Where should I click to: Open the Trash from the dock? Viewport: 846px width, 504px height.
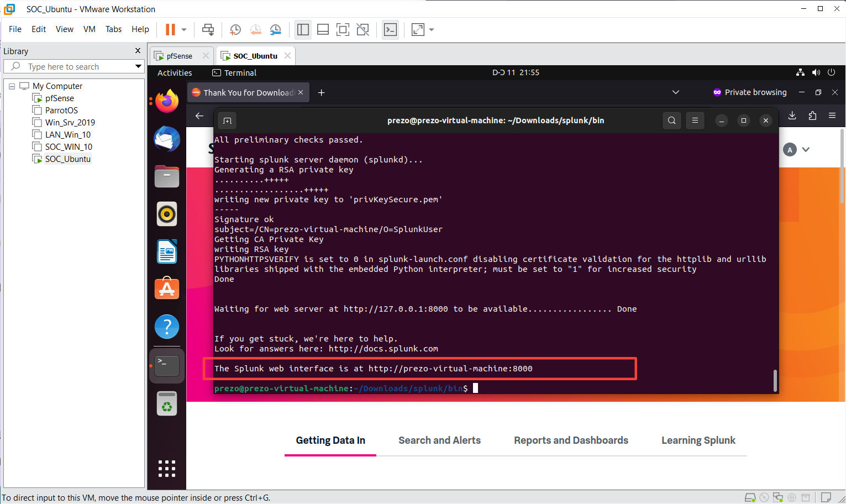[167, 403]
